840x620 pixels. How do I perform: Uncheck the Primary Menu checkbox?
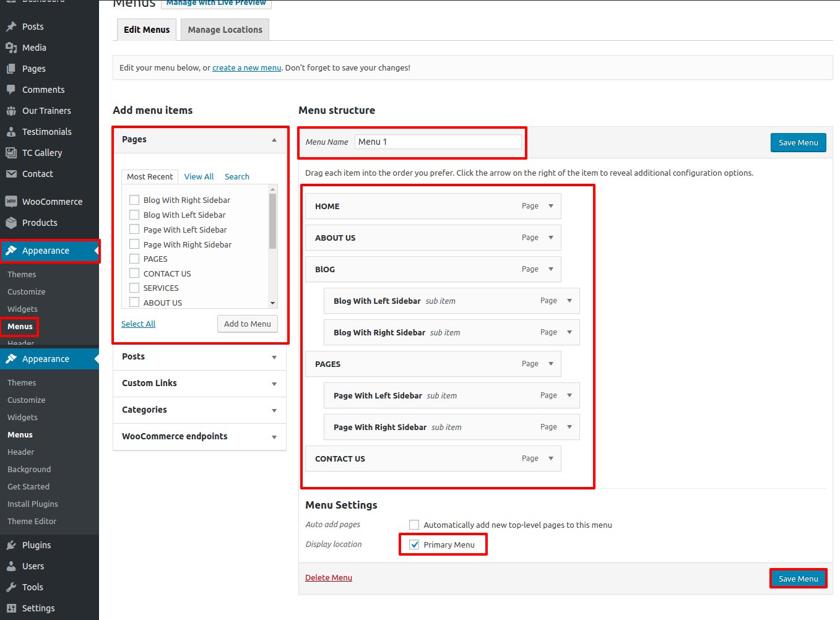415,545
